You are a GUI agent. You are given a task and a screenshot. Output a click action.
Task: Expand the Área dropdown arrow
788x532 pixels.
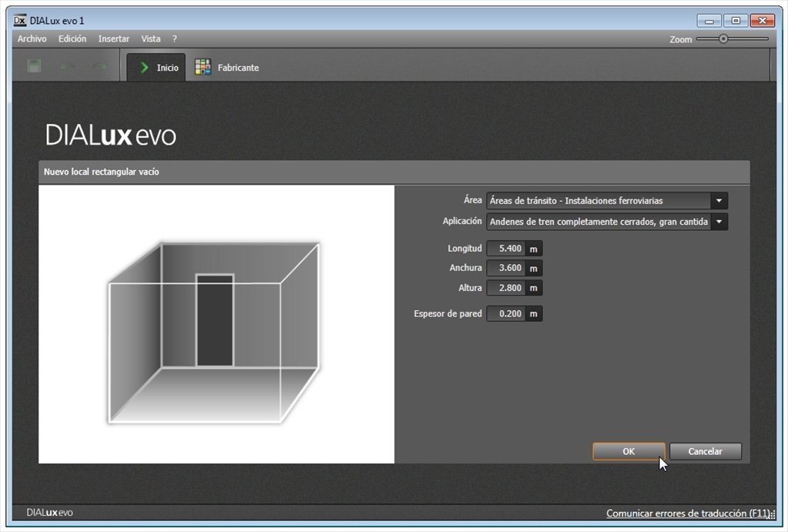(x=719, y=200)
